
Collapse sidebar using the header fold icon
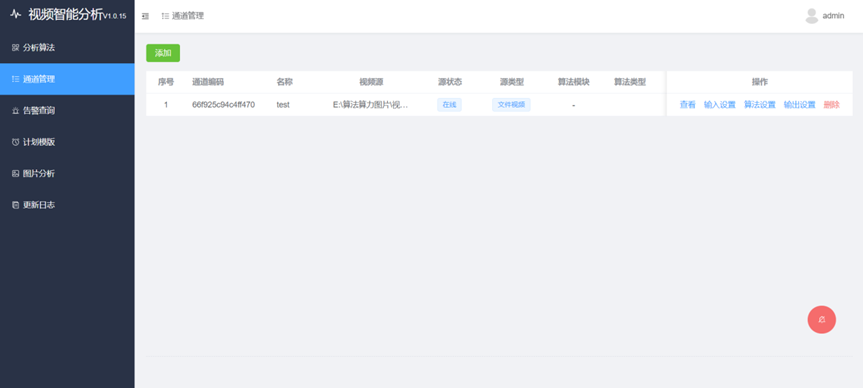(x=145, y=17)
